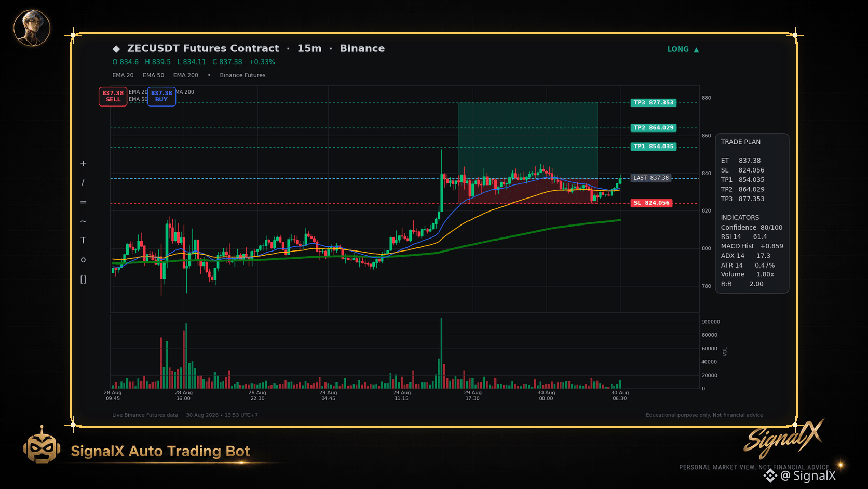Click the red 837.38 SELL button
The image size is (868, 489).
[113, 96]
